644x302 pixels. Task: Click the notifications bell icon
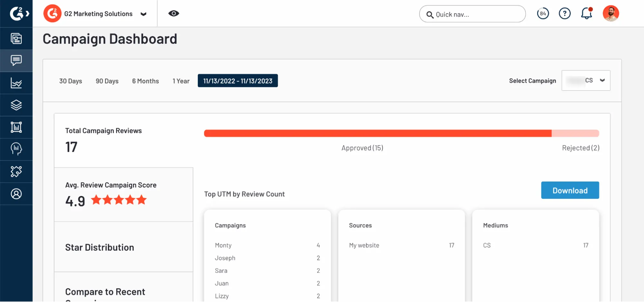pos(586,13)
